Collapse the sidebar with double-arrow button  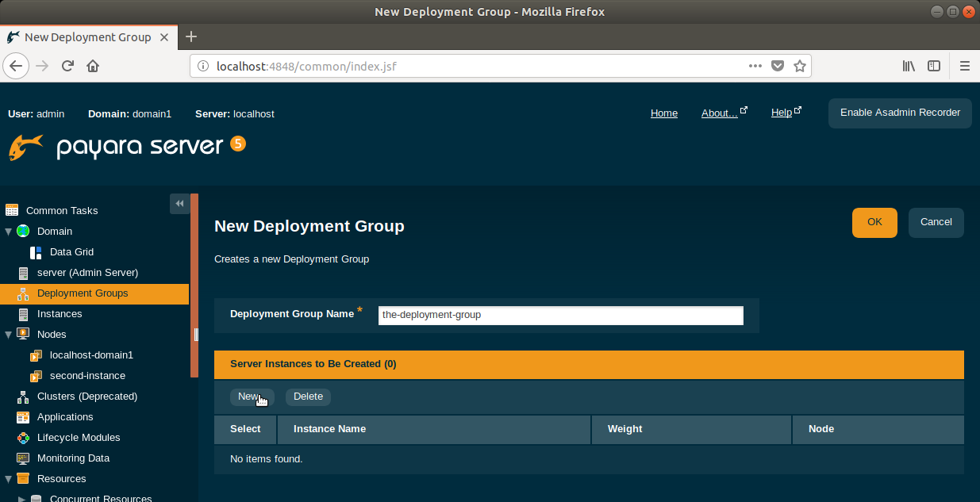(x=179, y=204)
